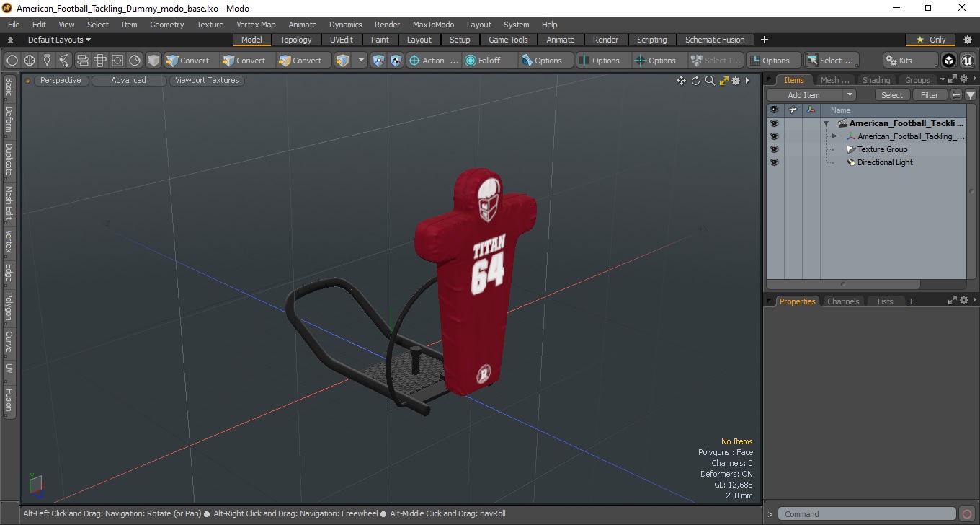Select the globe mesh tool icon

pyautogui.click(x=30, y=61)
